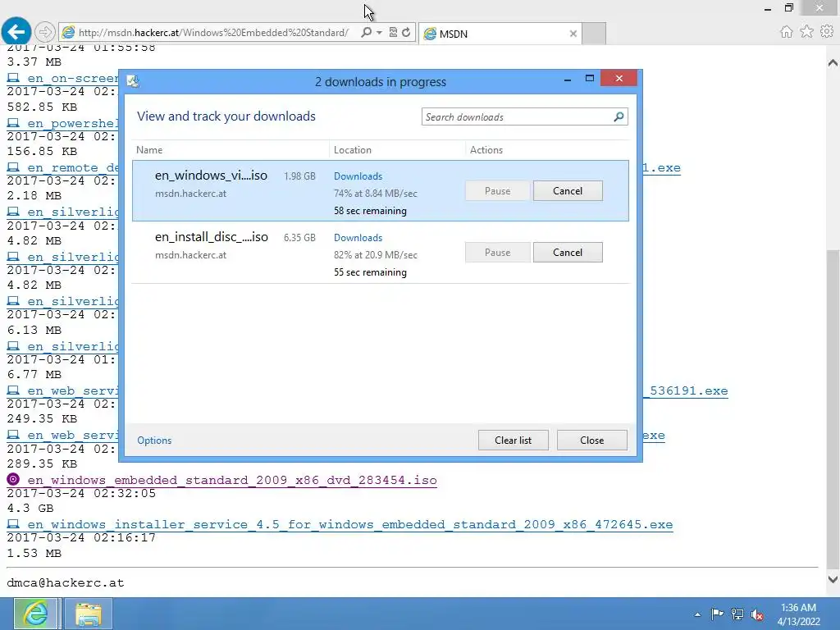Open en_windows_embedded_standard_2009_x86_dvd_283454.iso link
840x630 pixels.
(232, 480)
